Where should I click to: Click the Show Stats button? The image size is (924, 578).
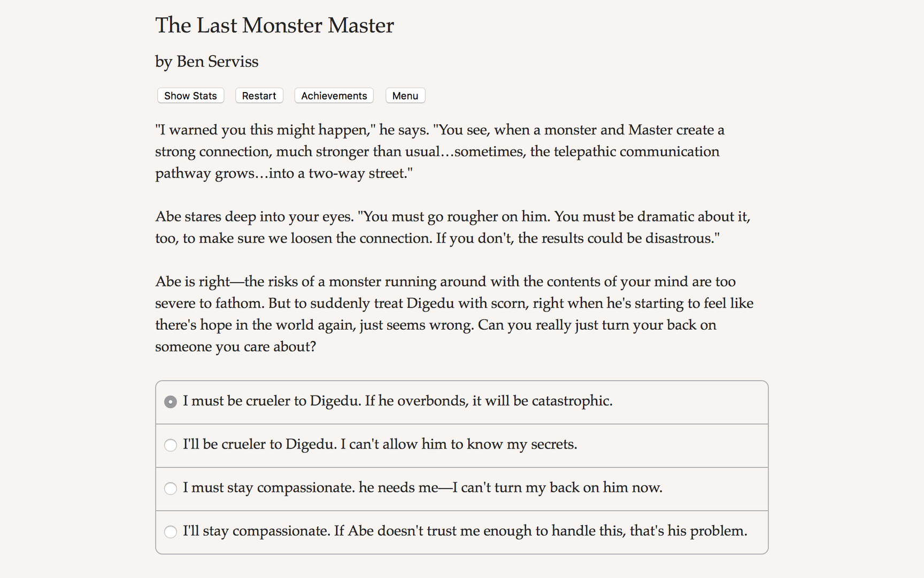pyautogui.click(x=190, y=95)
